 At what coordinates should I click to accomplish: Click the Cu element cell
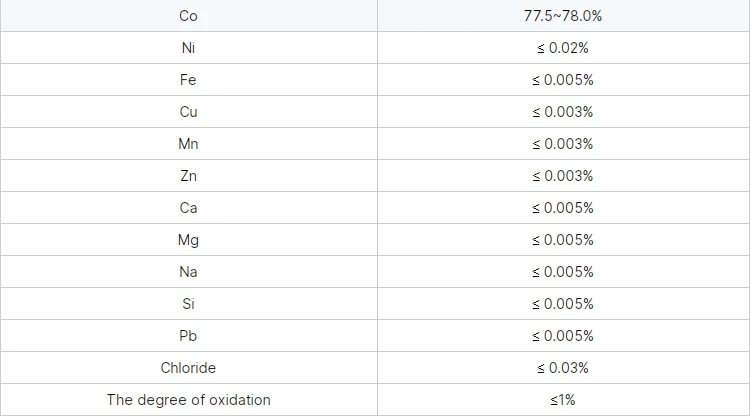point(188,112)
